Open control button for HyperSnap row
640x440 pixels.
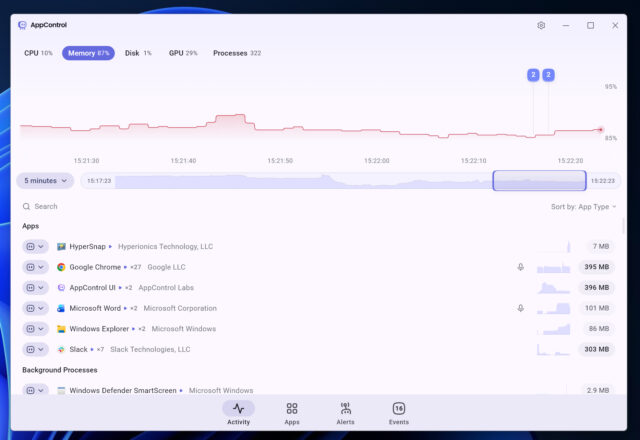pyautogui.click(x=31, y=247)
